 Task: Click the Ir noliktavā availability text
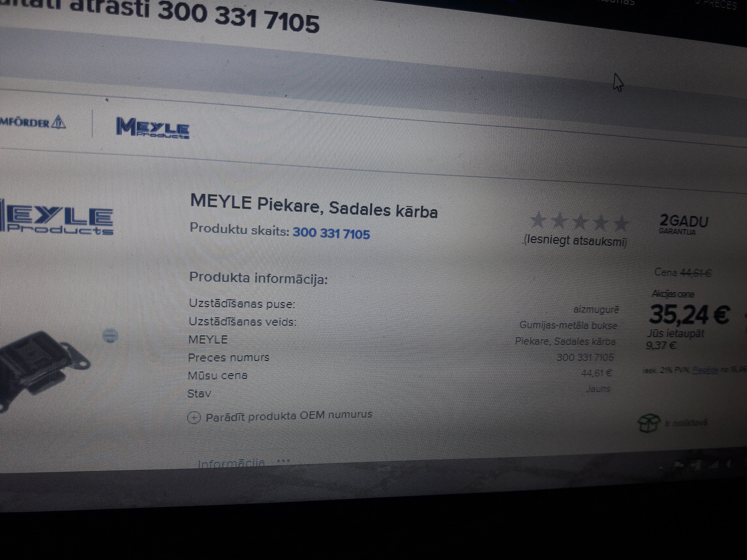[686, 423]
